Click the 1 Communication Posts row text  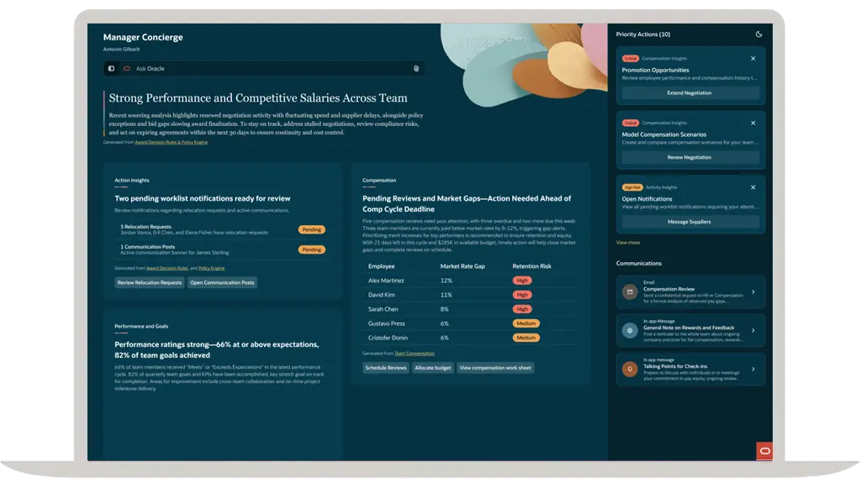[175, 249]
